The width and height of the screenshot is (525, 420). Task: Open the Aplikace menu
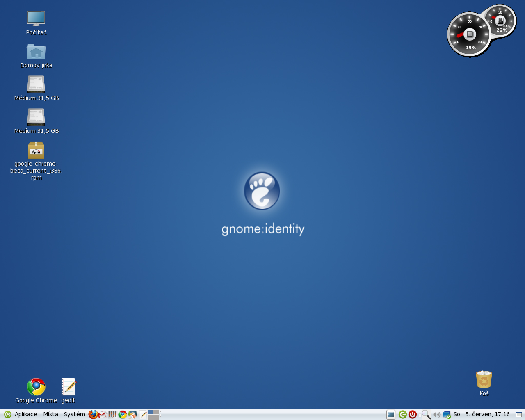(26, 415)
